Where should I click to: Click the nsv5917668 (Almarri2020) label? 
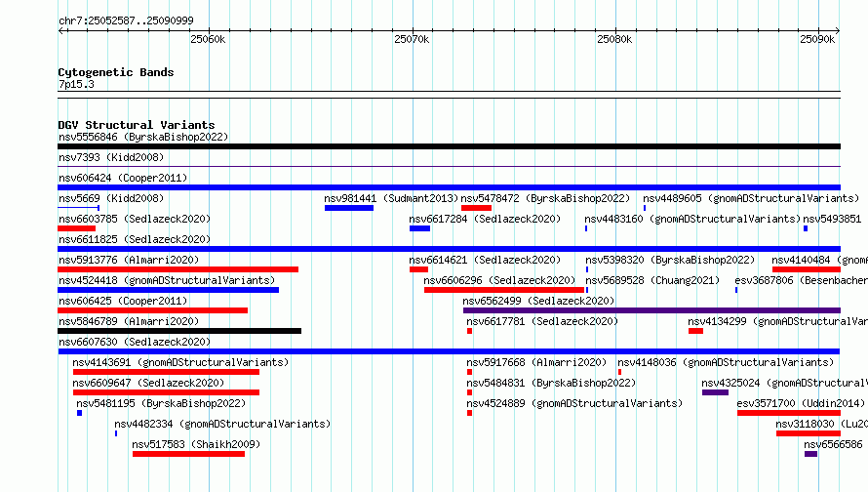click(x=536, y=362)
